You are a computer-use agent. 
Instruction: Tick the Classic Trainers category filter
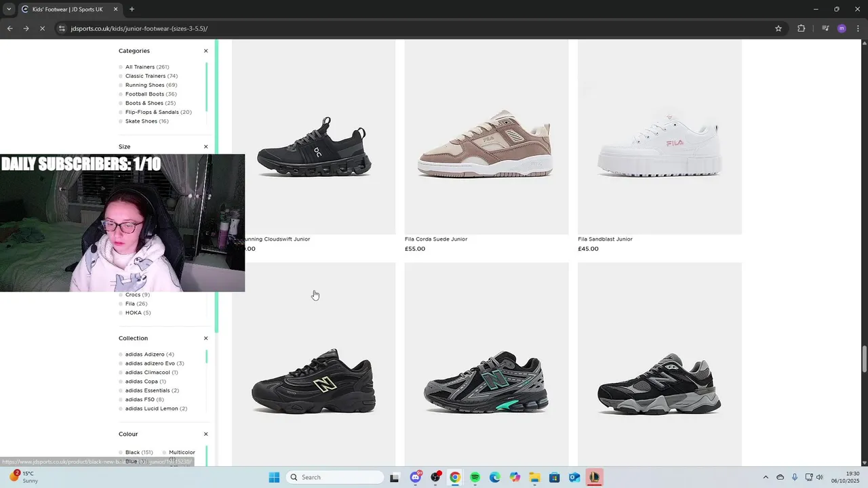[x=121, y=76]
